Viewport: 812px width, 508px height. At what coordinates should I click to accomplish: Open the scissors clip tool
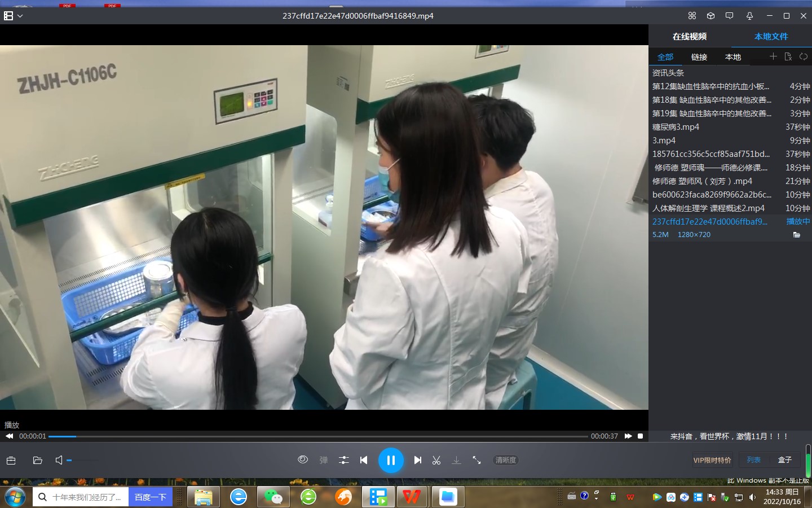436,460
